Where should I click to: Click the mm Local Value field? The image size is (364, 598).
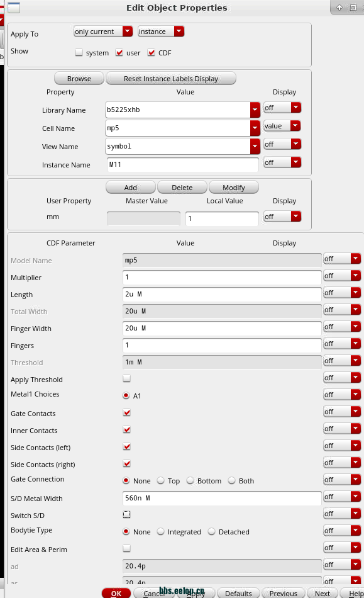[x=223, y=219]
